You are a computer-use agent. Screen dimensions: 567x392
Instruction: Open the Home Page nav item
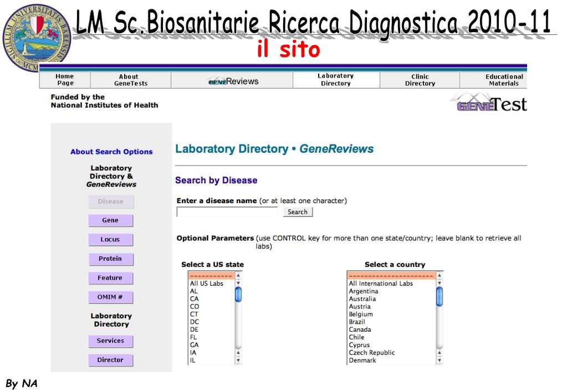[65, 80]
